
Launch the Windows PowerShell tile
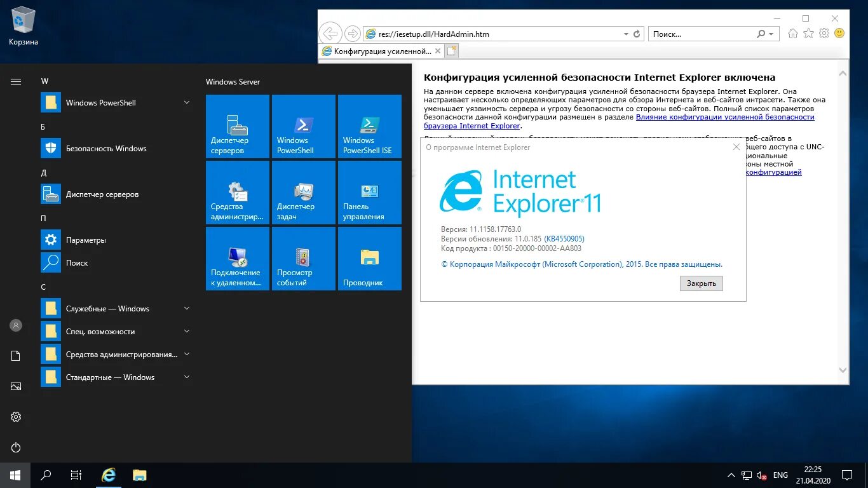pyautogui.click(x=304, y=126)
